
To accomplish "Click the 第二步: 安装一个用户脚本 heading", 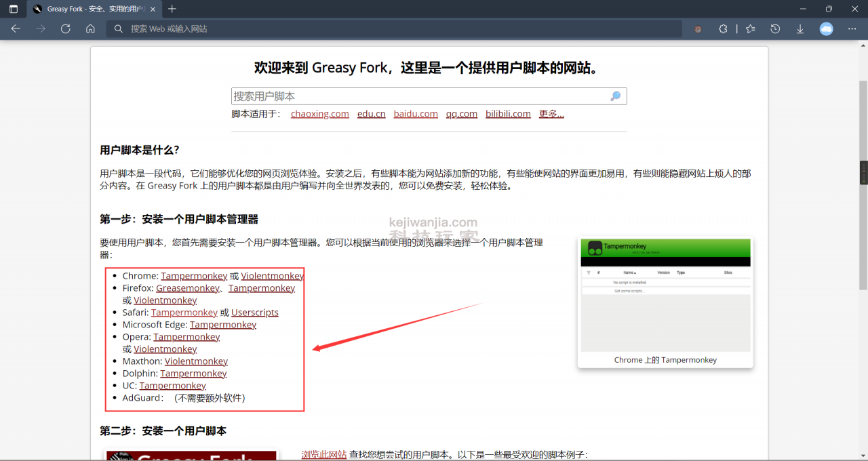I will [163, 430].
